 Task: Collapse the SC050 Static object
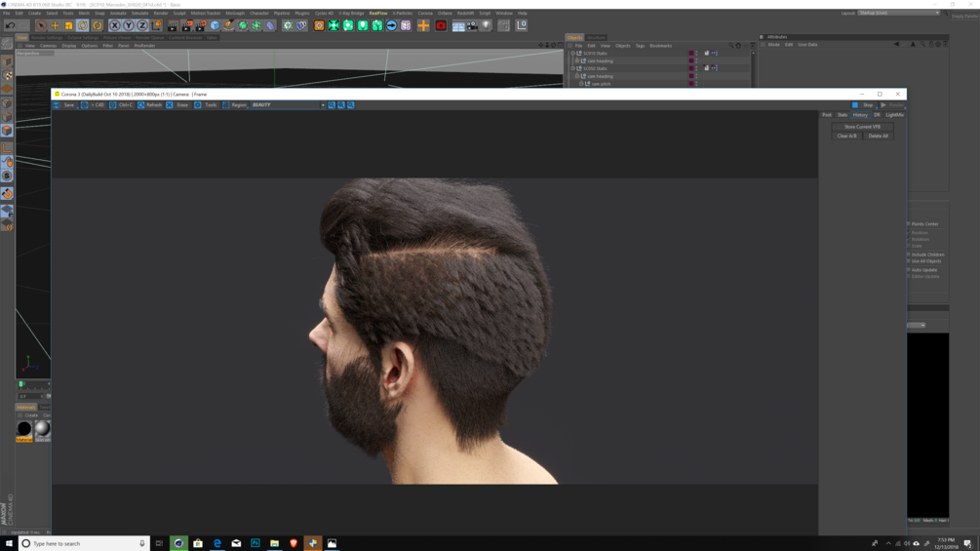[572, 68]
